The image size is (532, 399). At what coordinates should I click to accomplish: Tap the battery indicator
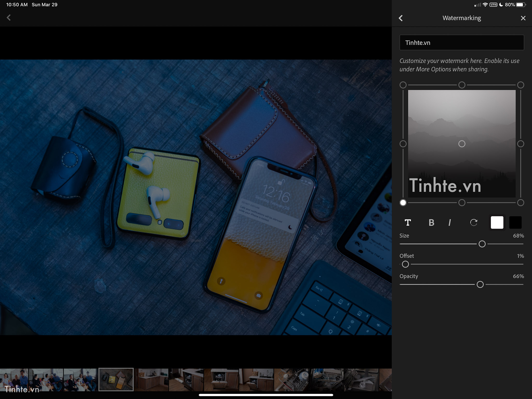(521, 5)
